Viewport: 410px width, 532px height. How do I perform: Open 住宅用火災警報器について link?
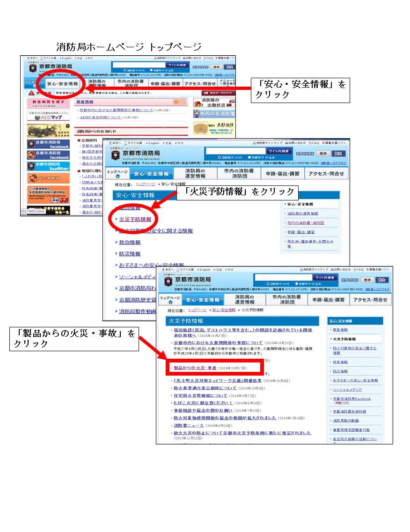point(200,396)
